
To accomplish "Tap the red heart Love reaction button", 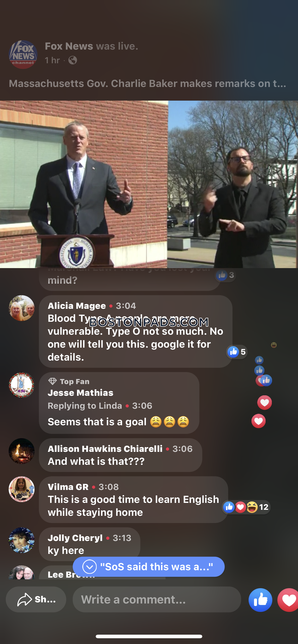I will [288, 600].
